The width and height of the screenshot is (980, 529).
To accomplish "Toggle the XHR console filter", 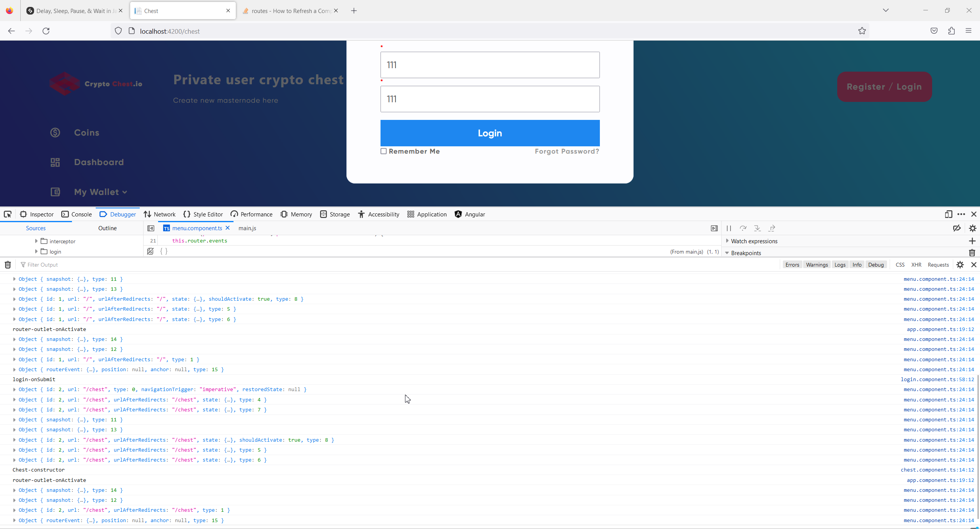I will tap(916, 265).
